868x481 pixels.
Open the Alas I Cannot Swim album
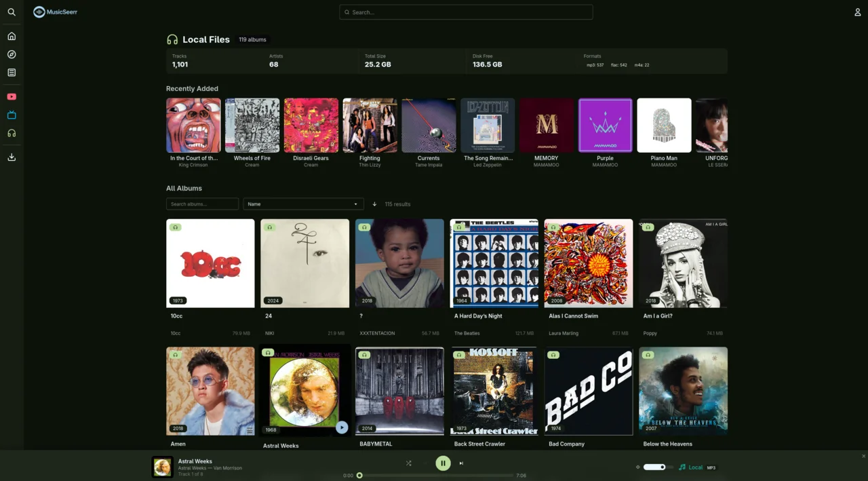[x=588, y=263]
